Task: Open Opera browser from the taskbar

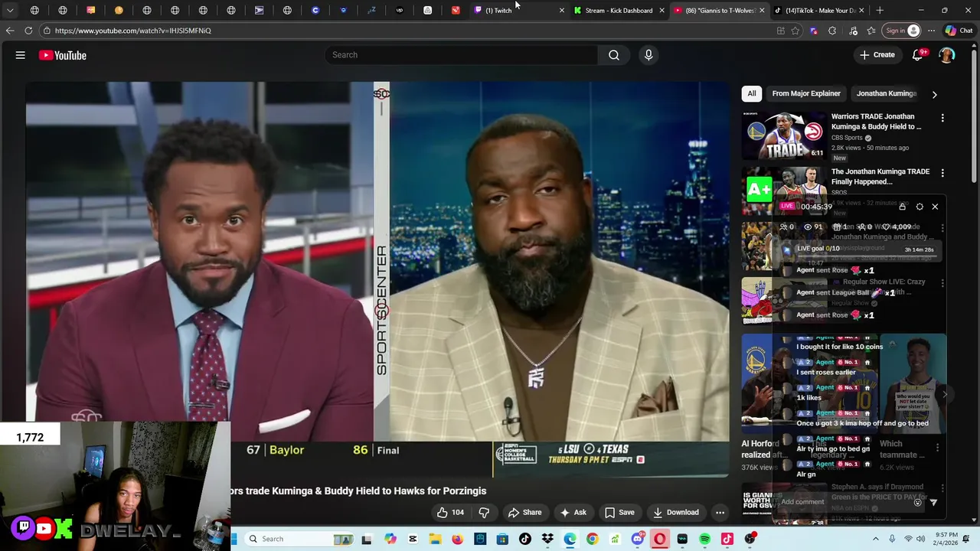Action: pos(660,539)
